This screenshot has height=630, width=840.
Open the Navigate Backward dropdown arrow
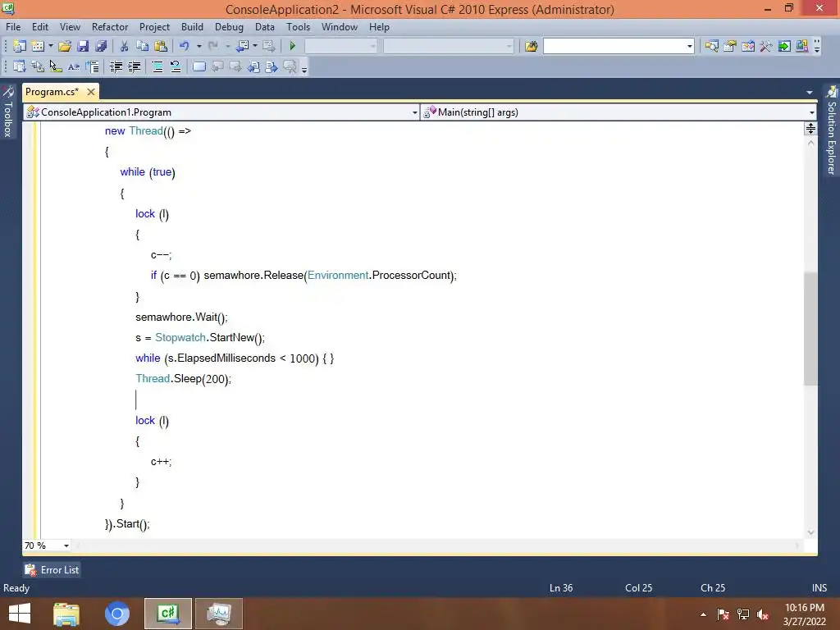coord(255,46)
